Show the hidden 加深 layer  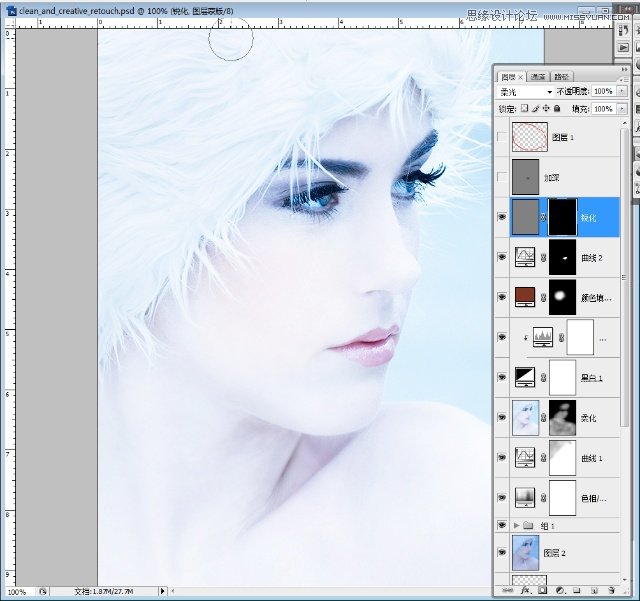[502, 177]
